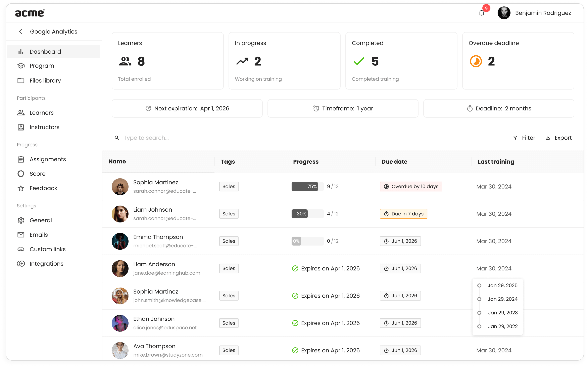The height and width of the screenshot is (367, 588).
Task: Select the Jan 29, 2023 radio option
Action: pos(479,313)
